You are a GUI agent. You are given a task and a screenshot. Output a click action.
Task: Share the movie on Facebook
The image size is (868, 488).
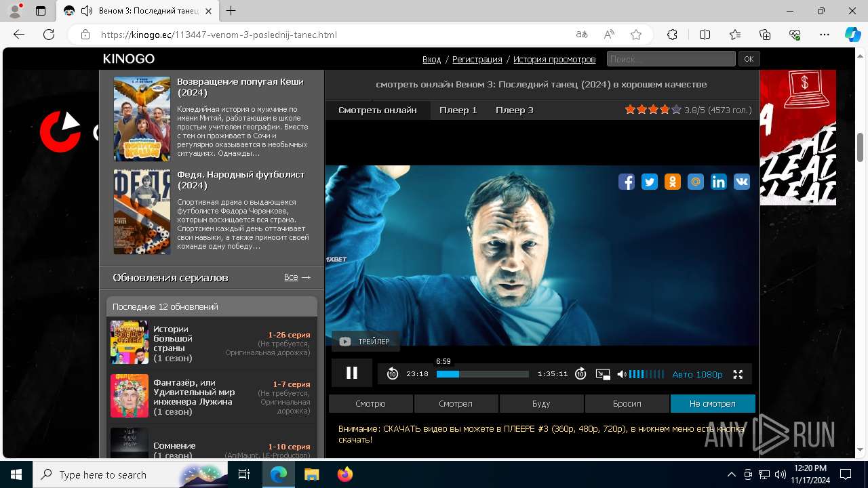click(x=627, y=182)
